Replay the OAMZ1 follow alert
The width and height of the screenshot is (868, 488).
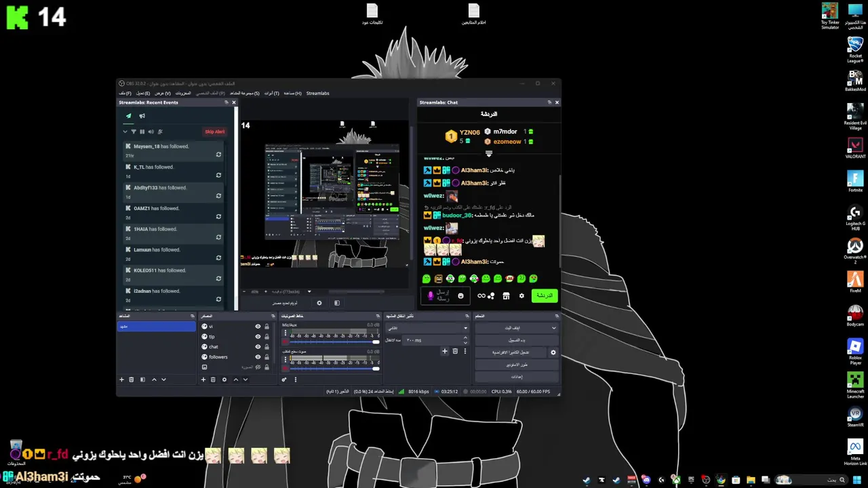(x=218, y=217)
